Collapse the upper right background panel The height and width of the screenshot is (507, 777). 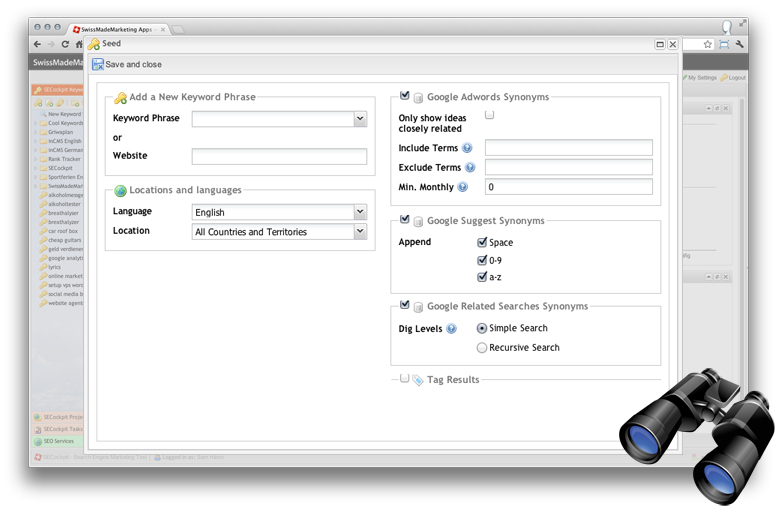[709, 108]
